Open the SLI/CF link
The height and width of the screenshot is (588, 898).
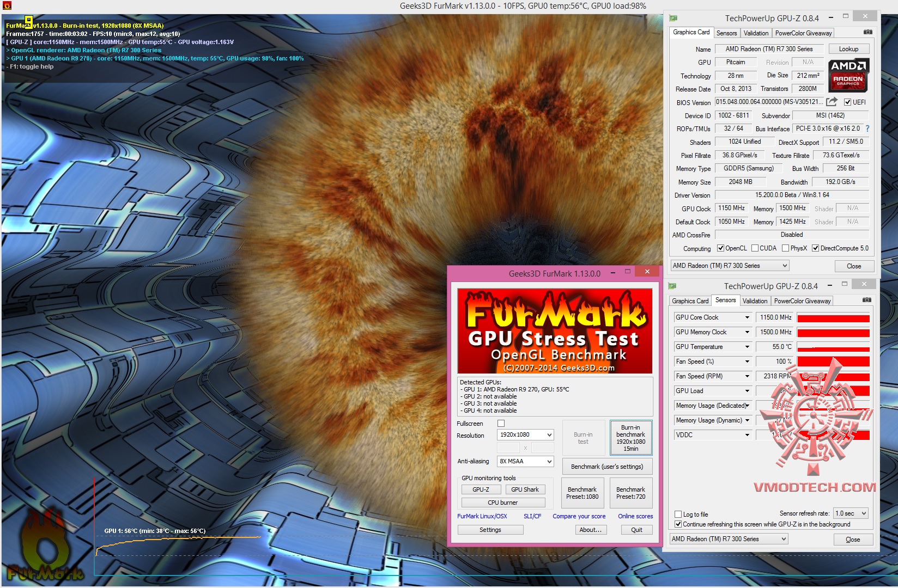pyautogui.click(x=532, y=516)
